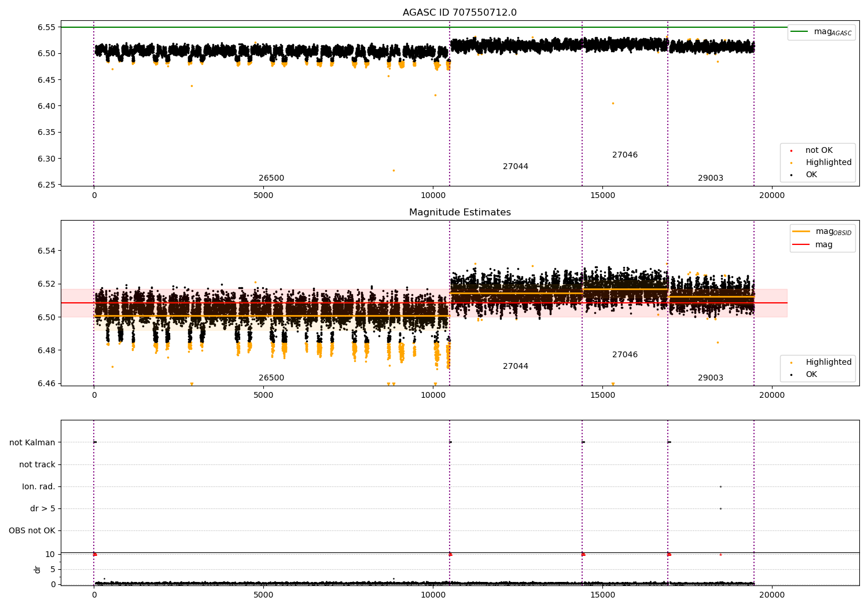
Task: Click the 6.46 tick on middle plot
Action: click(46, 384)
